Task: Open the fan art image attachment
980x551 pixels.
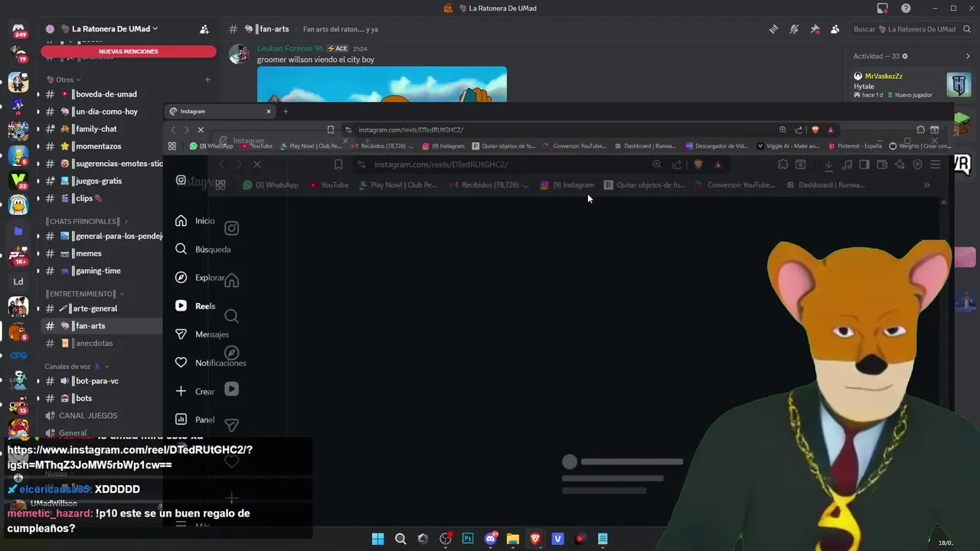Action: [x=381, y=84]
